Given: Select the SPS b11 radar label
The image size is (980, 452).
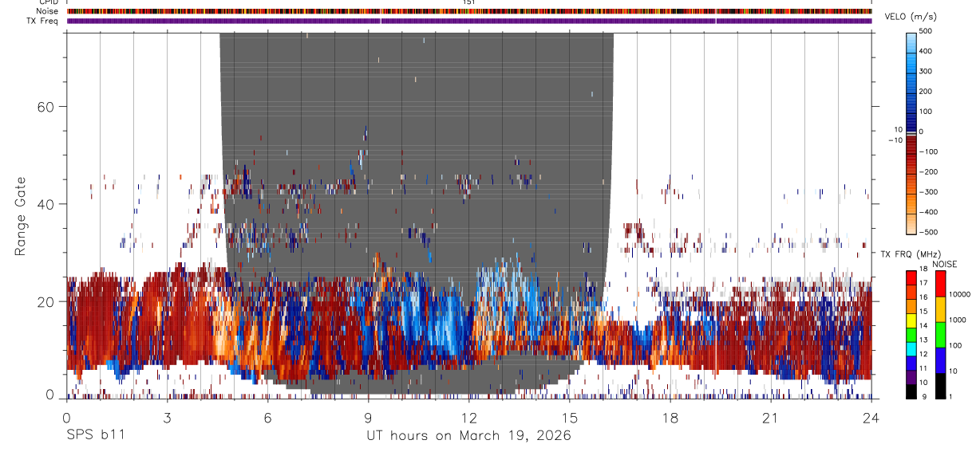Looking at the screenshot, I should [94, 435].
